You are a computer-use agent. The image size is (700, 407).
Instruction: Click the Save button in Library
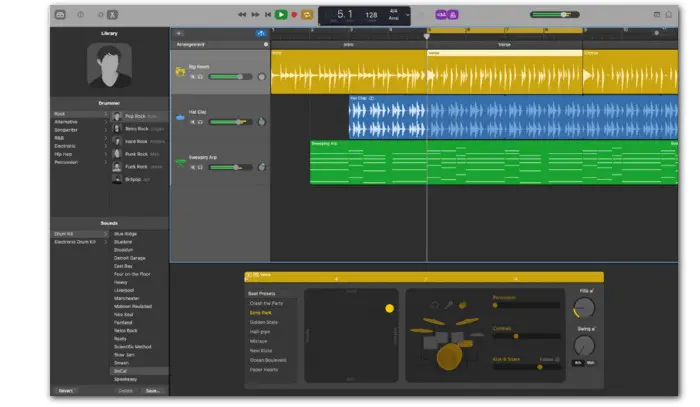[152, 391]
